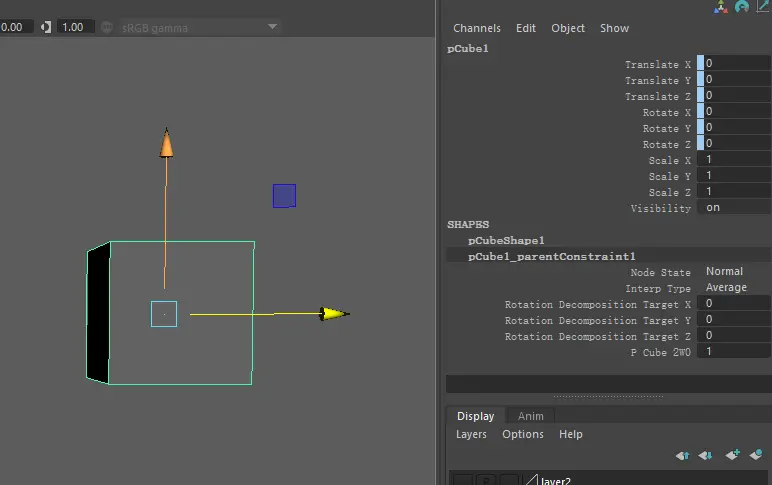Viewport: 772px width, 485px height.
Task: Expand the pCube1_parentConstraint1 node
Action: coord(551,256)
